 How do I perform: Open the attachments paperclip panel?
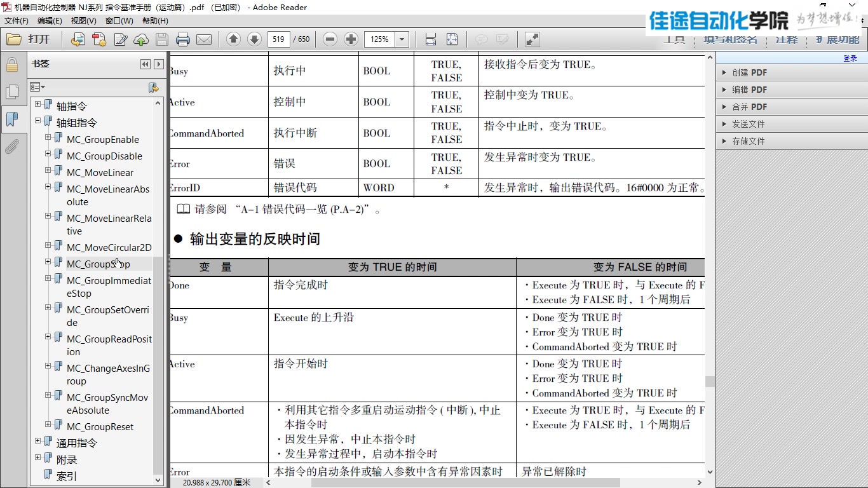click(12, 147)
